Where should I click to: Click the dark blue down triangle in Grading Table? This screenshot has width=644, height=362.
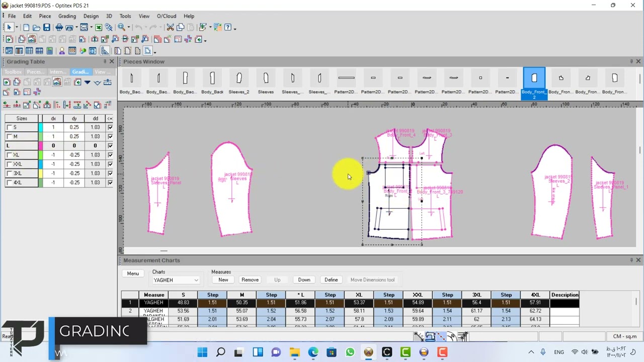(87, 82)
